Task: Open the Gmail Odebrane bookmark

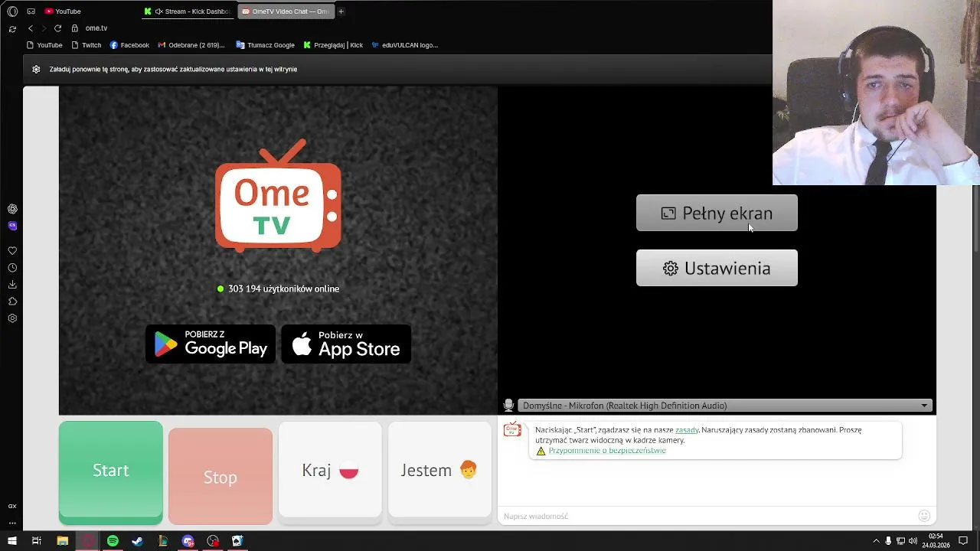Action: (x=191, y=45)
